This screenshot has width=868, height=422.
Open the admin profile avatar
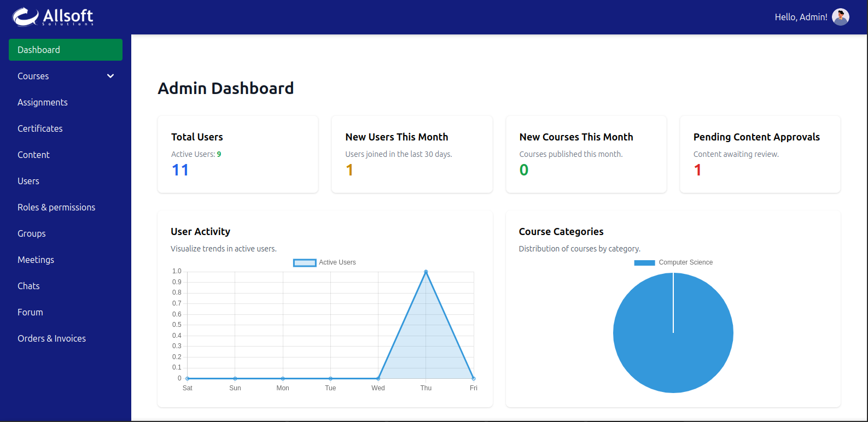(840, 17)
